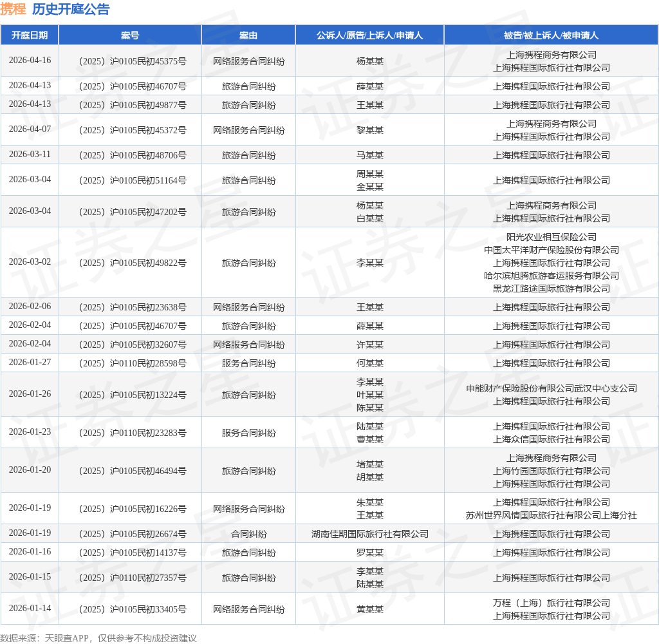659x644 pixels.
Task: Select the 案由 column header
Action: [x=248, y=35]
